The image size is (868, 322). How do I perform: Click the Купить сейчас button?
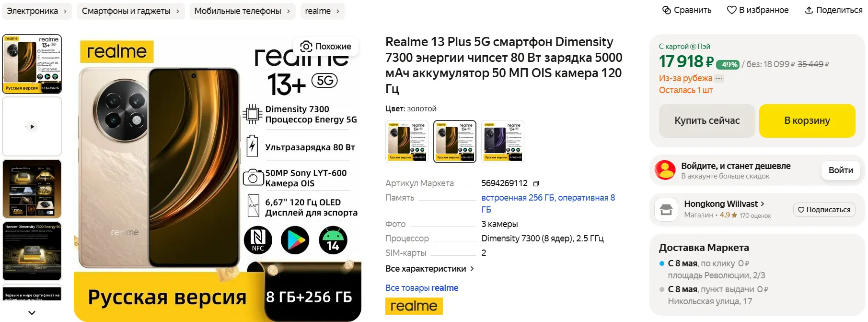706,121
